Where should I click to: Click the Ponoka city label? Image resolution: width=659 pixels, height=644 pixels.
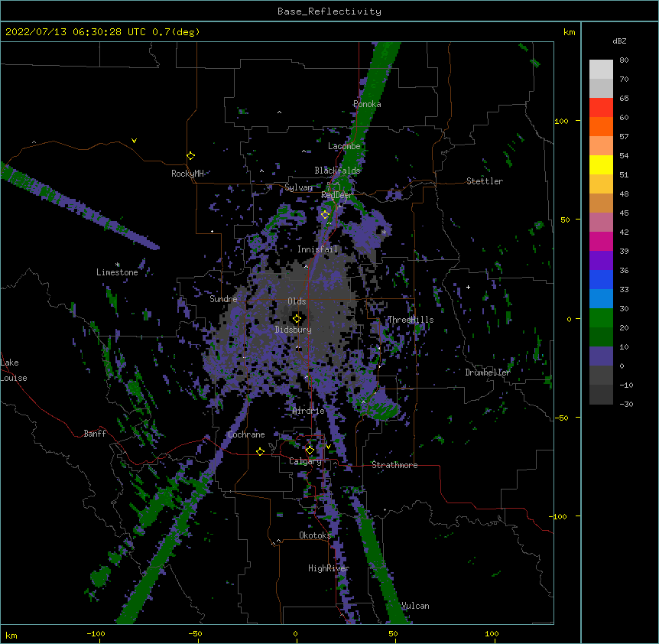click(367, 104)
